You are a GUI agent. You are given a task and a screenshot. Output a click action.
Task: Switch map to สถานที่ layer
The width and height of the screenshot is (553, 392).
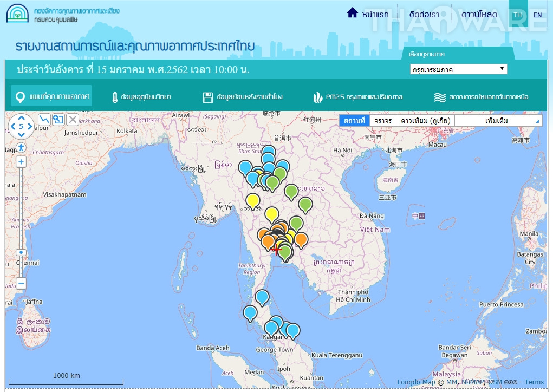tap(354, 121)
